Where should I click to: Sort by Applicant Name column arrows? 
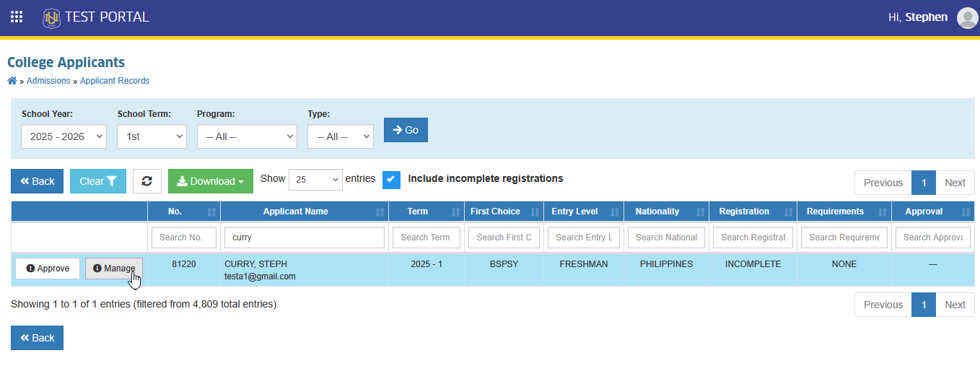click(x=380, y=212)
